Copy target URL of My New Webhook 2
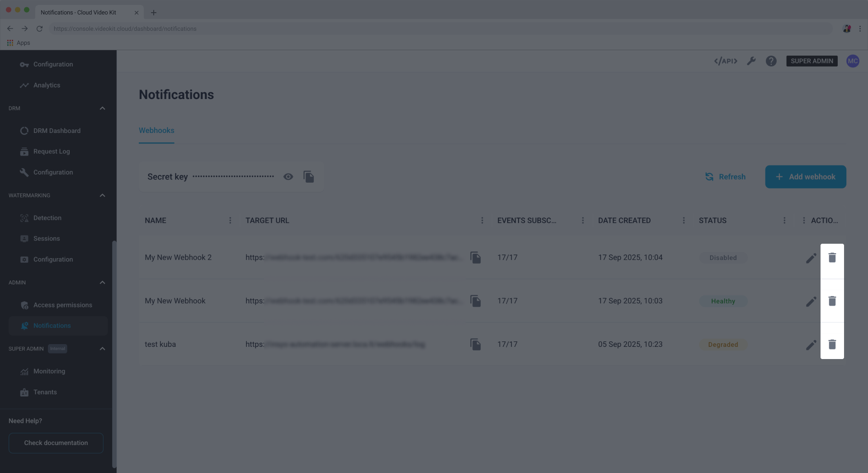 475,258
